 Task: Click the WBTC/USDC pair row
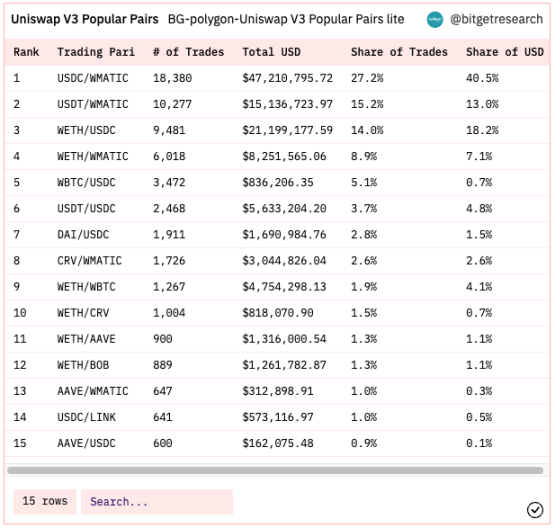277,183
